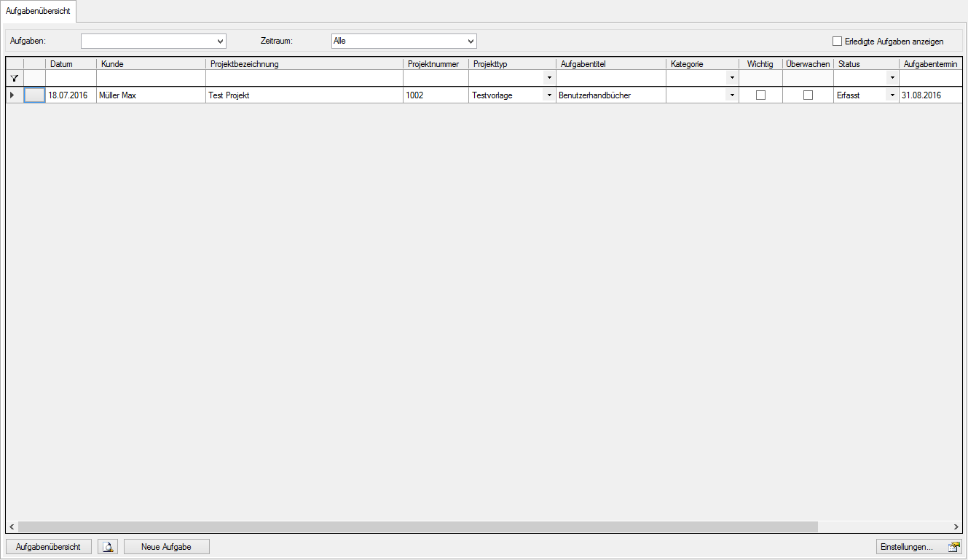Open Einstellungen settings button
The width and height of the screenshot is (968, 560).
tap(918, 547)
